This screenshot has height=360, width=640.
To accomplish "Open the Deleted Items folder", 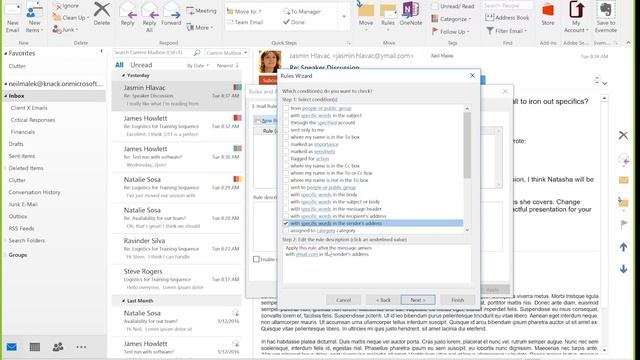I will (26, 168).
